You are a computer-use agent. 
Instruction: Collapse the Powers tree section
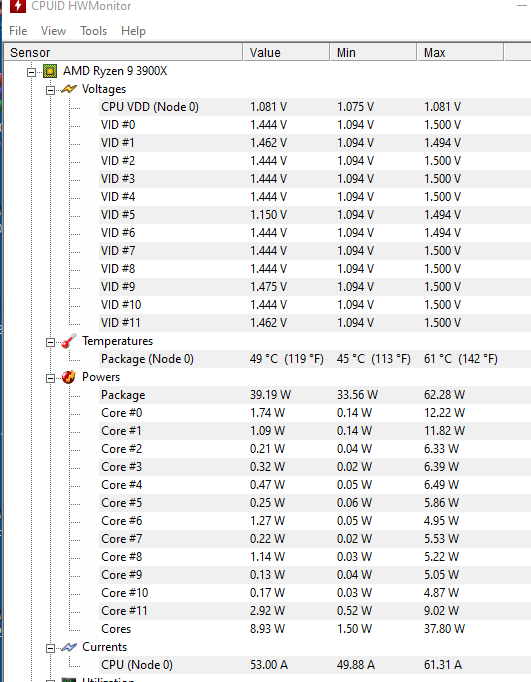(x=50, y=378)
